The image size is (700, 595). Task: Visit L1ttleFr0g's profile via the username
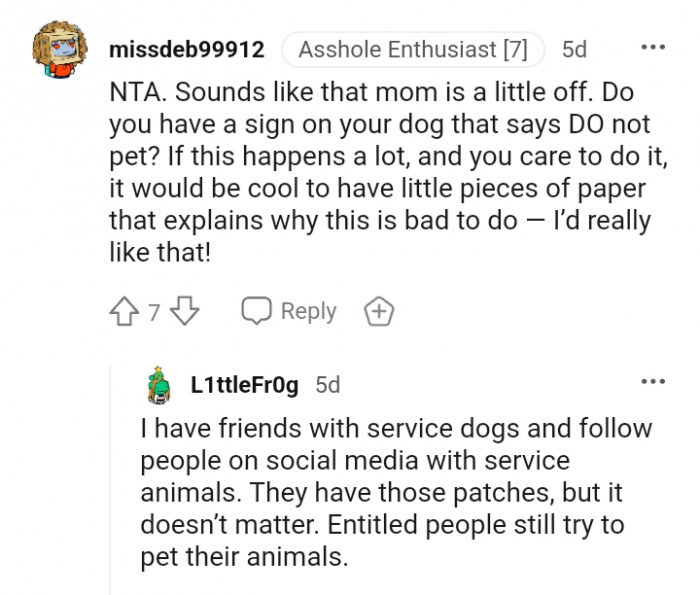[243, 384]
